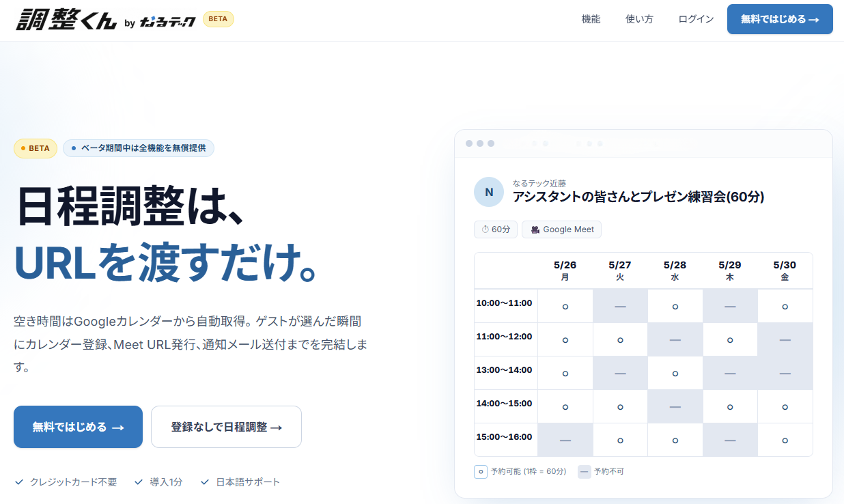Click the large 無料ではじめる hero button
Image resolution: width=844 pixels, height=504 pixels.
(78, 427)
